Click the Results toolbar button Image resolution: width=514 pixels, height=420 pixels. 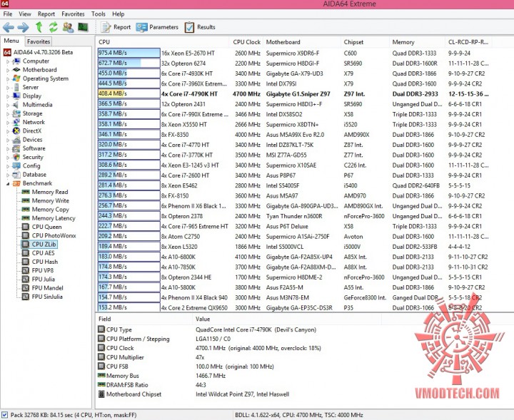point(200,27)
